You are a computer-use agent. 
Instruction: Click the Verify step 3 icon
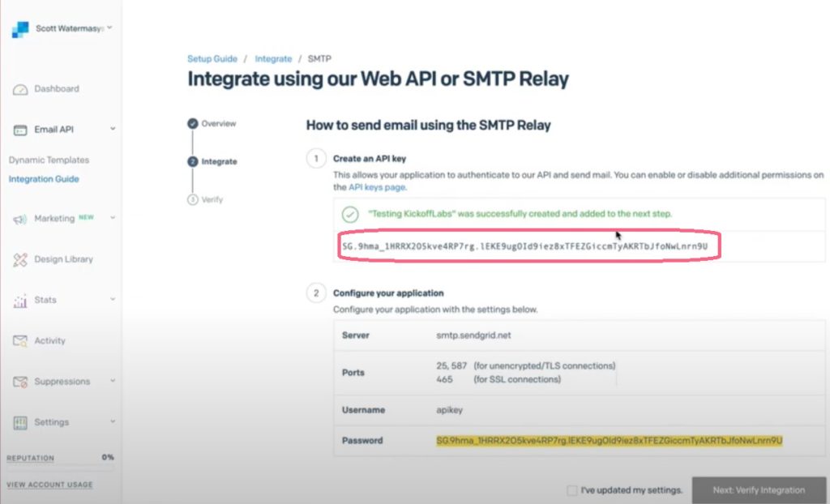click(x=193, y=199)
